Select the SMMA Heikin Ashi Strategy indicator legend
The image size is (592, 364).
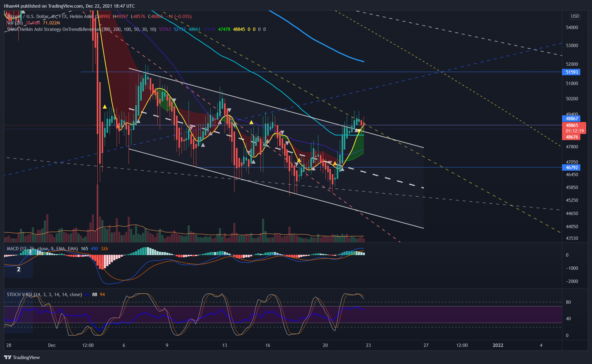(81, 29)
